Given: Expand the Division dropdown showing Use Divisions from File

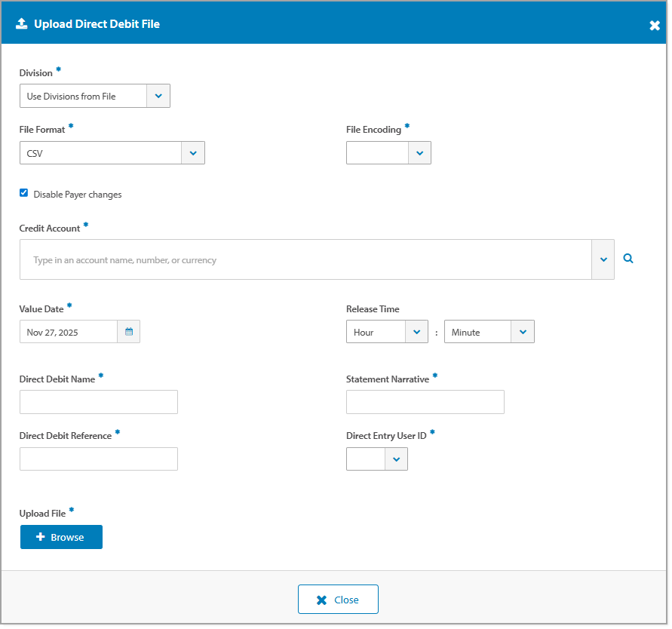Looking at the screenshot, I should (158, 96).
